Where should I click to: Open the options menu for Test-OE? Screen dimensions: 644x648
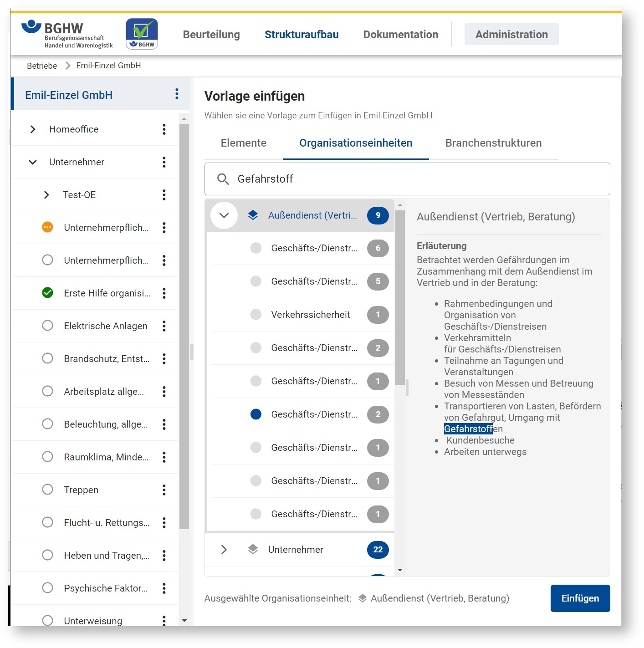tap(164, 195)
